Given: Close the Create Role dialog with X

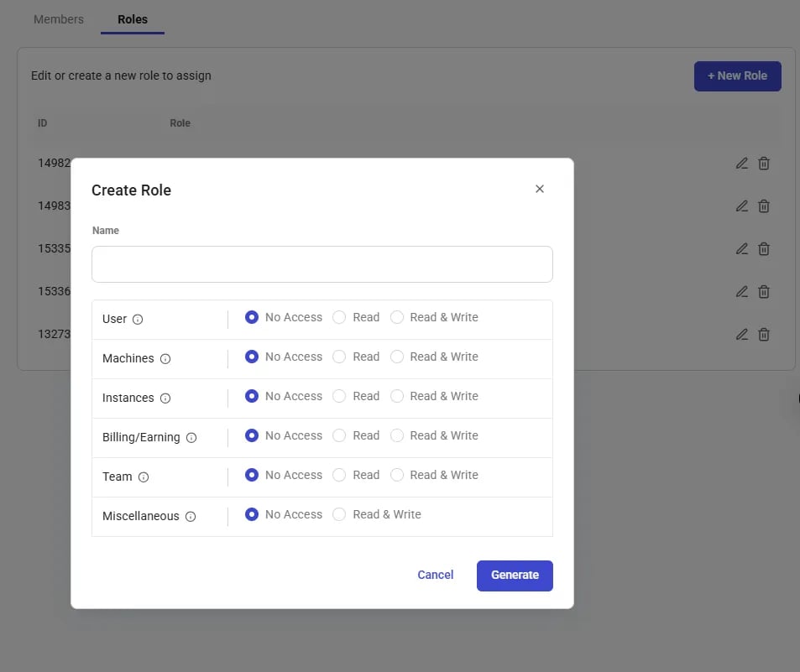Looking at the screenshot, I should [x=540, y=189].
